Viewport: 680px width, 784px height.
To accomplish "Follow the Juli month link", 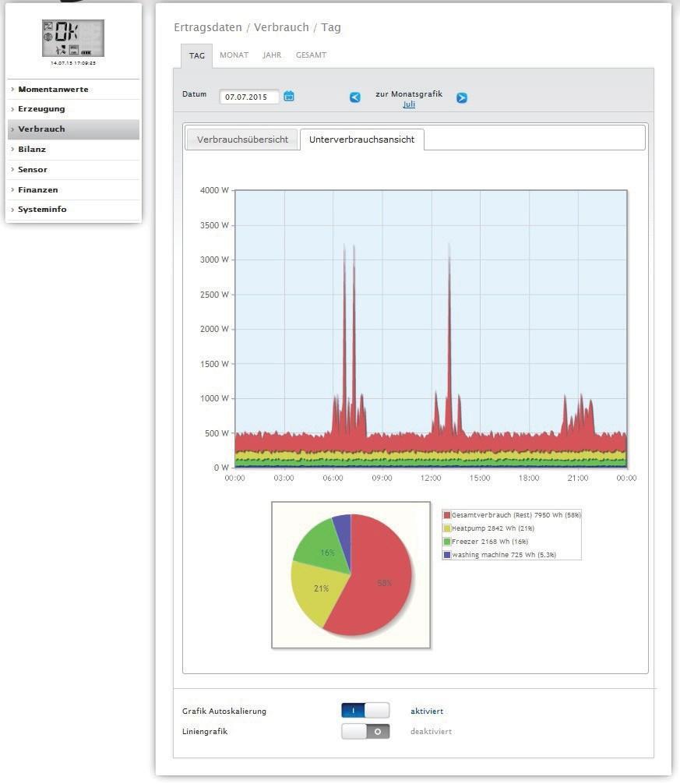I will 409,104.
